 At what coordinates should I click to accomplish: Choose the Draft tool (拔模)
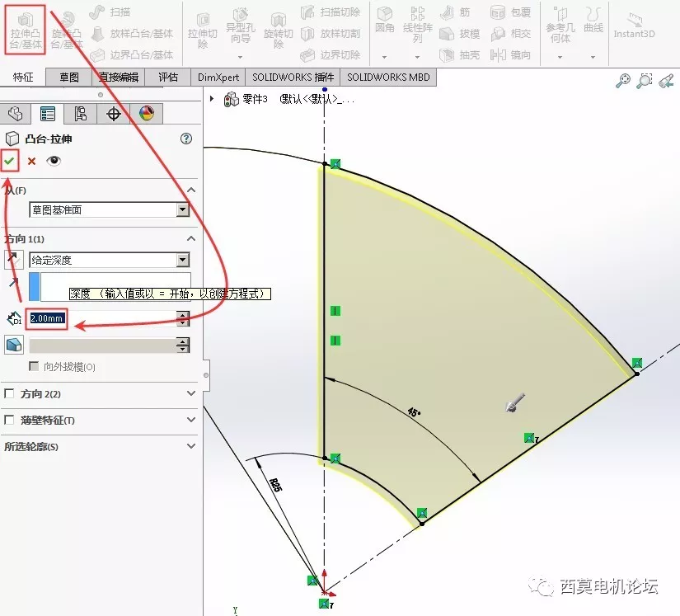pyautogui.click(x=460, y=34)
